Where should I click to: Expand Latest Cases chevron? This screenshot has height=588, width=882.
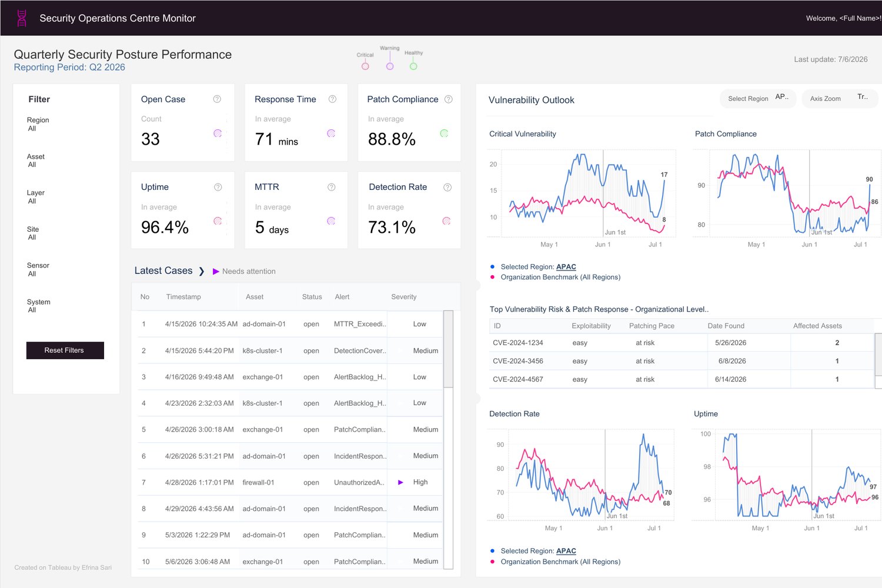(202, 271)
